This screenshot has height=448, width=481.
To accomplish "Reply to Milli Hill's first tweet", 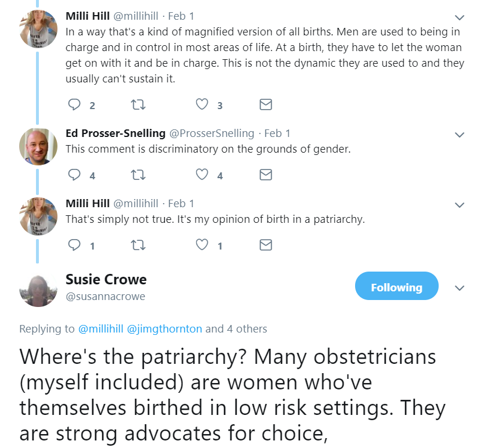I will pos(74,104).
